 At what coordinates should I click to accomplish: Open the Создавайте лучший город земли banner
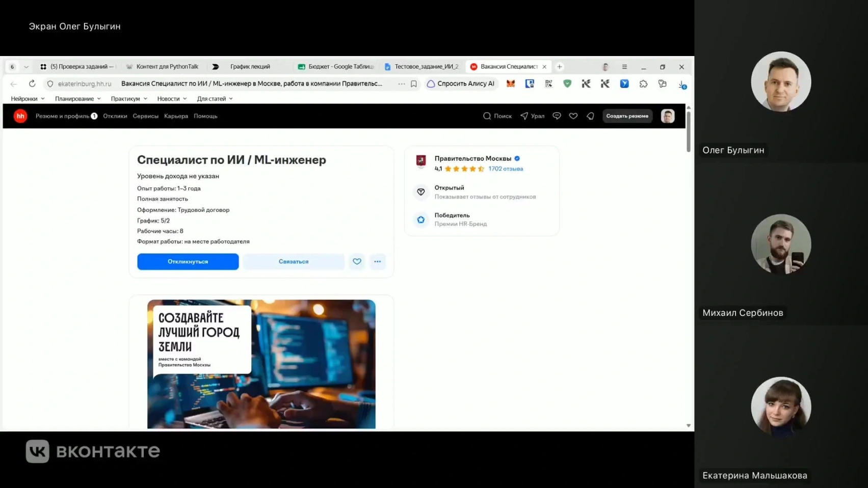[x=261, y=364]
